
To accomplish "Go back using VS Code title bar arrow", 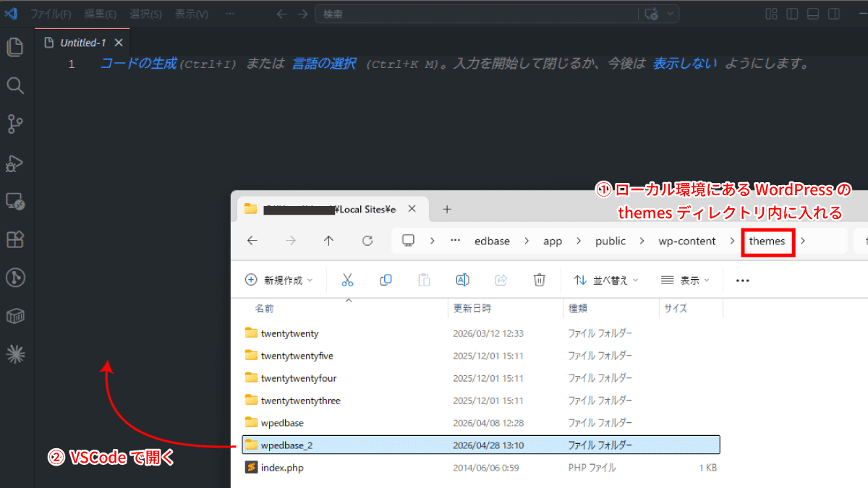I will (x=281, y=14).
